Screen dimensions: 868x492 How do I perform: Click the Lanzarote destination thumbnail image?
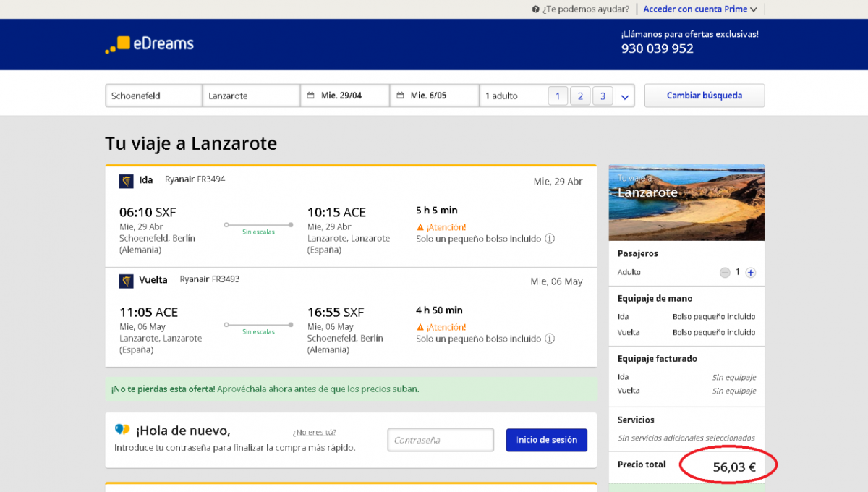pos(686,203)
